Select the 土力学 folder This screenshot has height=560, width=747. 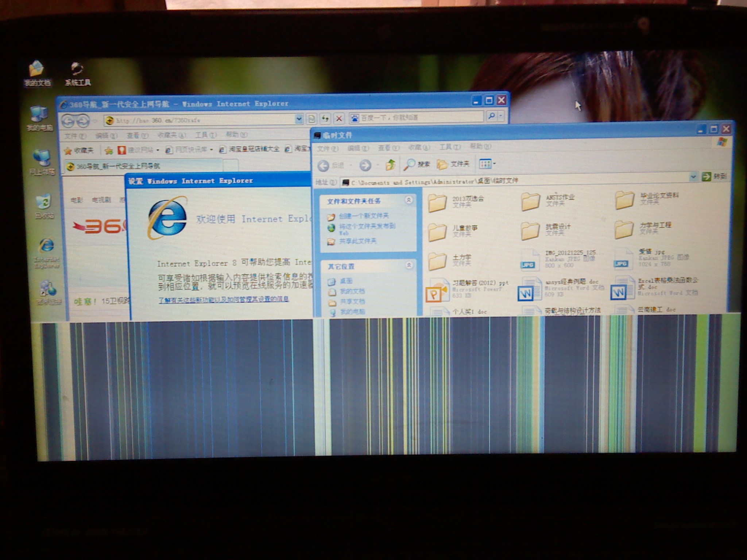point(450,261)
